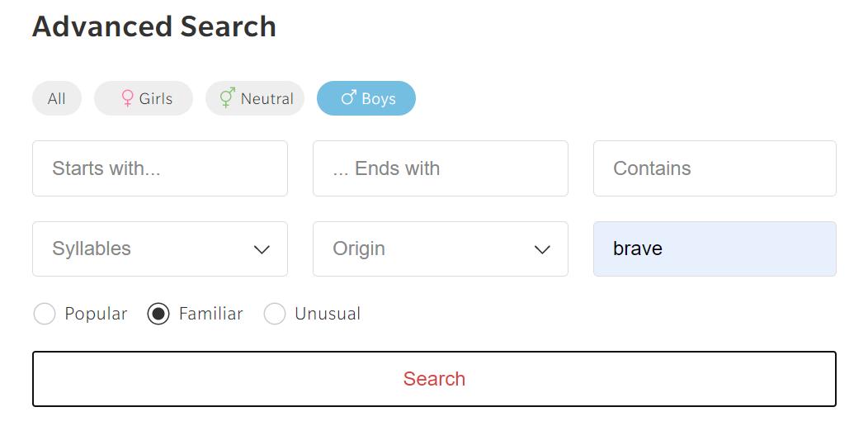Click the Advanced Search heading

(x=154, y=26)
